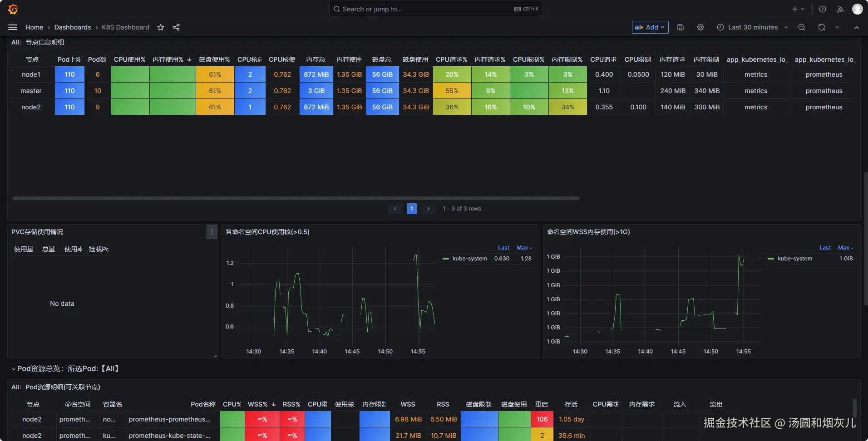Open the sidebar hamburger menu
The image size is (868, 441).
pyautogui.click(x=13, y=27)
